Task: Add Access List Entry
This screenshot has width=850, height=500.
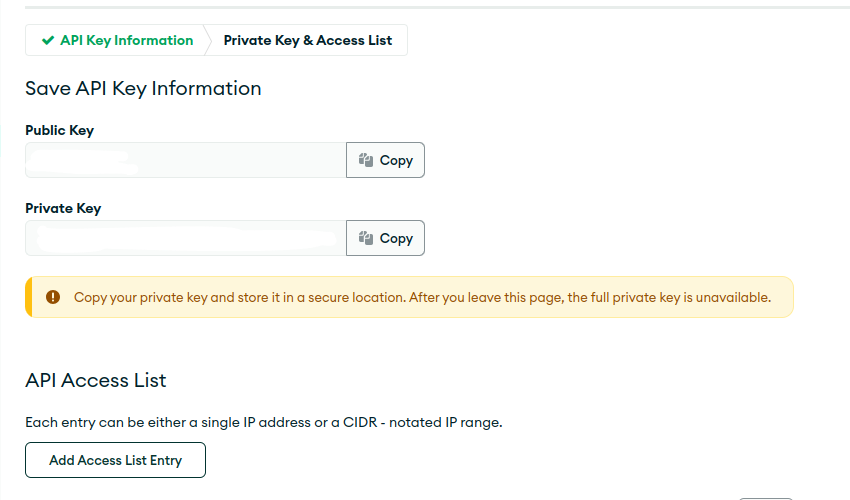Action: tap(115, 460)
